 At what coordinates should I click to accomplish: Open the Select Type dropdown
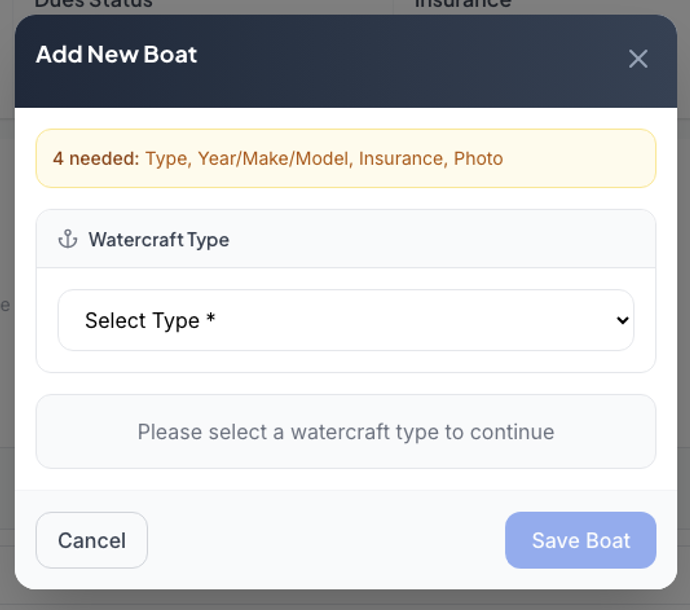(345, 320)
